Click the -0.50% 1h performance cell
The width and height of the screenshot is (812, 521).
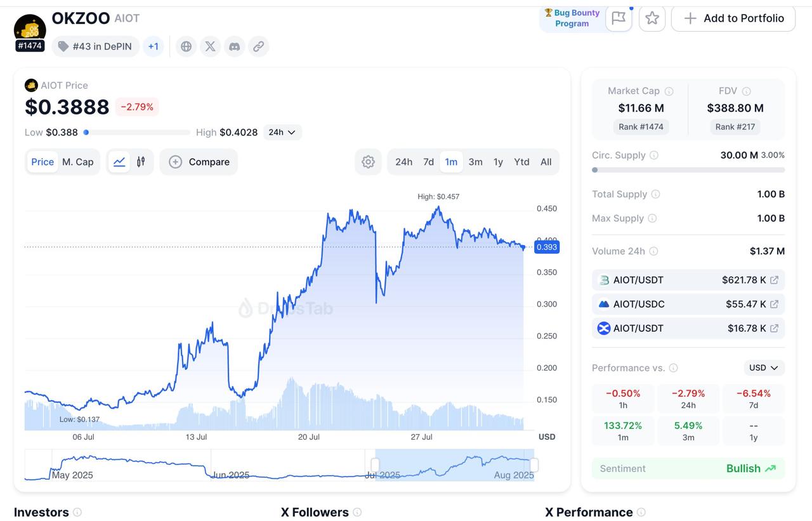[x=623, y=399]
